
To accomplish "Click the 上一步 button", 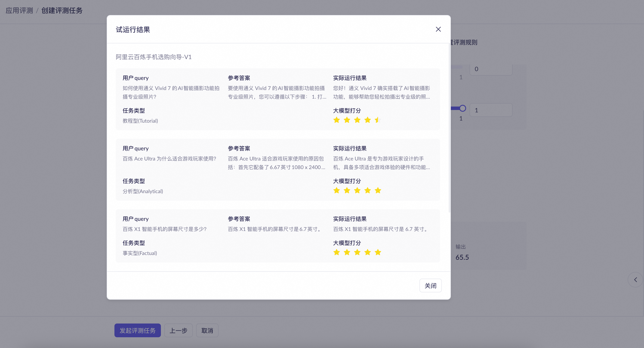I will click(x=178, y=330).
